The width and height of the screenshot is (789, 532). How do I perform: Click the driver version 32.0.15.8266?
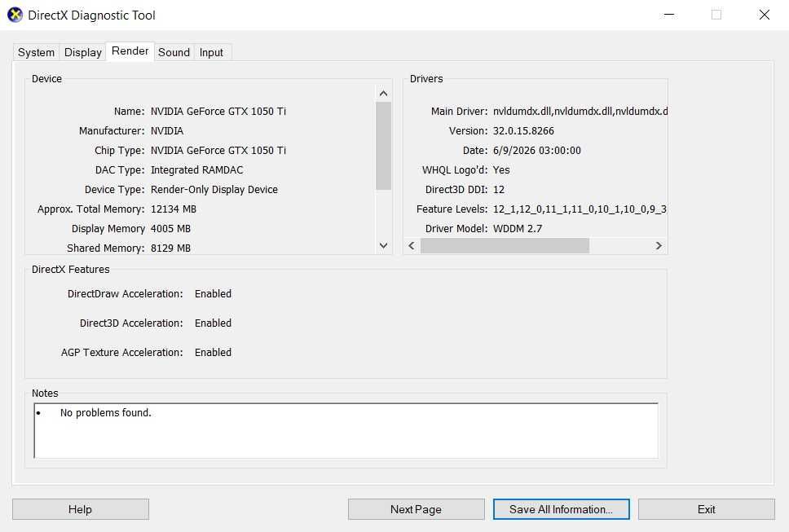click(x=523, y=130)
